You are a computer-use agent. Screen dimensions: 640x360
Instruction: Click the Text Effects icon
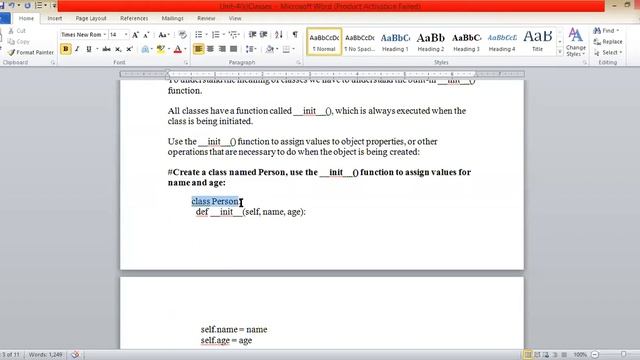[145, 49]
